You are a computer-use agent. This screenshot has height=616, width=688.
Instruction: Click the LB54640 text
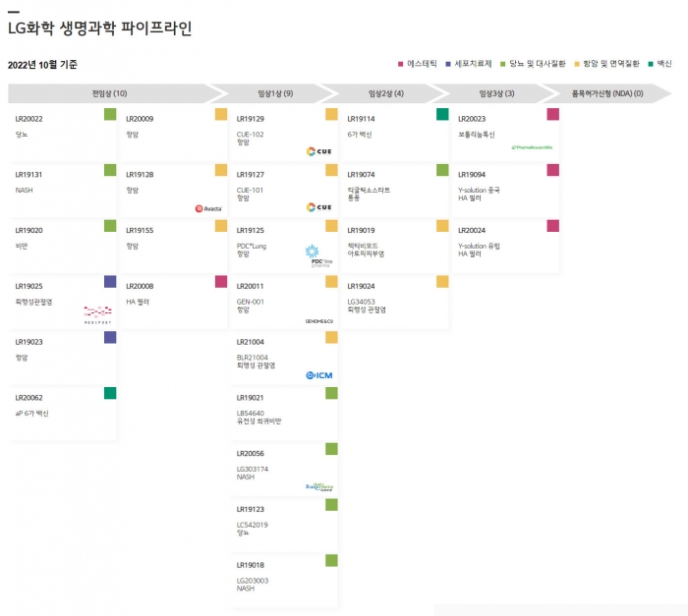[250, 413]
